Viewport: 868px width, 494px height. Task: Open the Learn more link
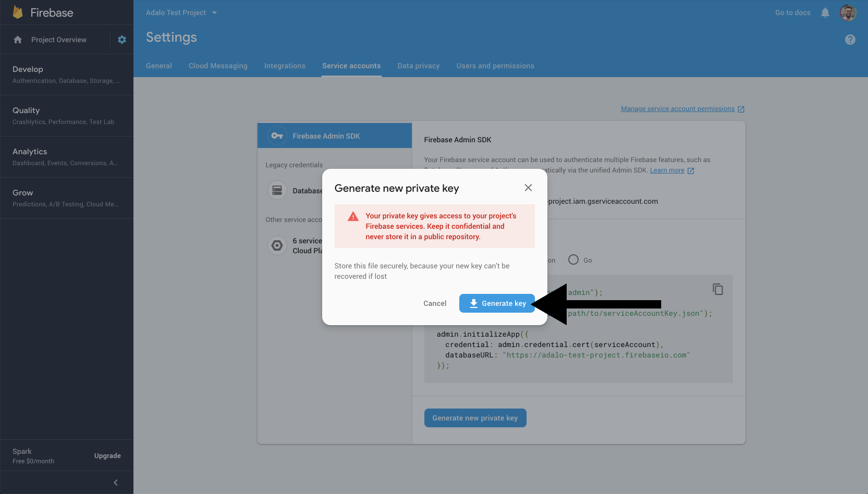click(672, 170)
